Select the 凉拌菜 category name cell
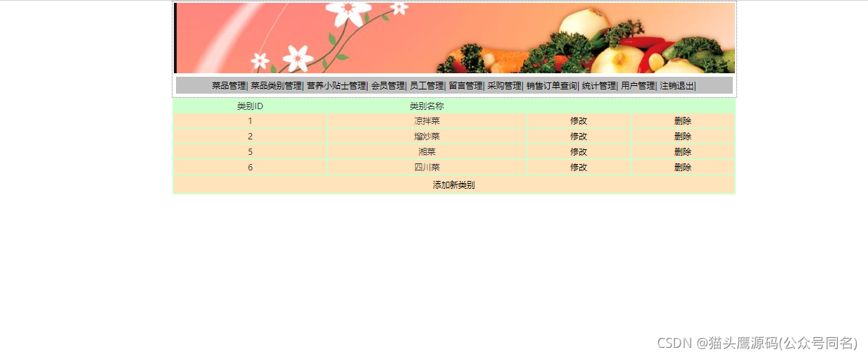The image size is (868, 357). click(427, 121)
